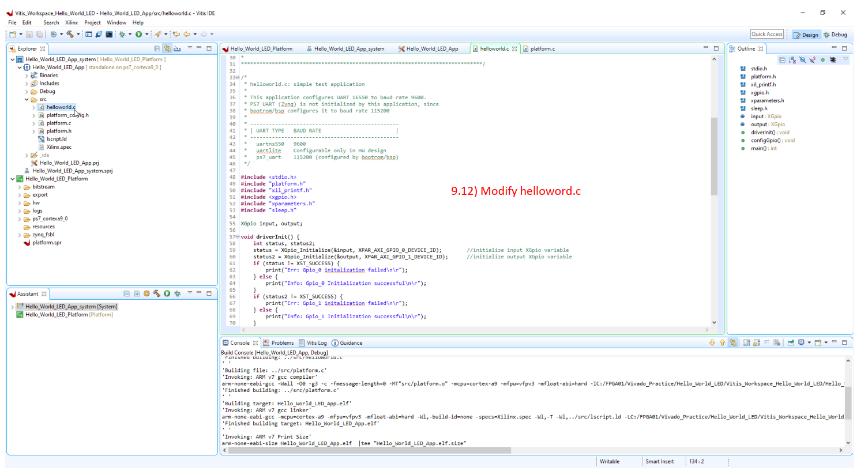Viewport: 868px width, 471px height.
Task: Click the Back navigation arrow in toolbar
Action: 186,35
